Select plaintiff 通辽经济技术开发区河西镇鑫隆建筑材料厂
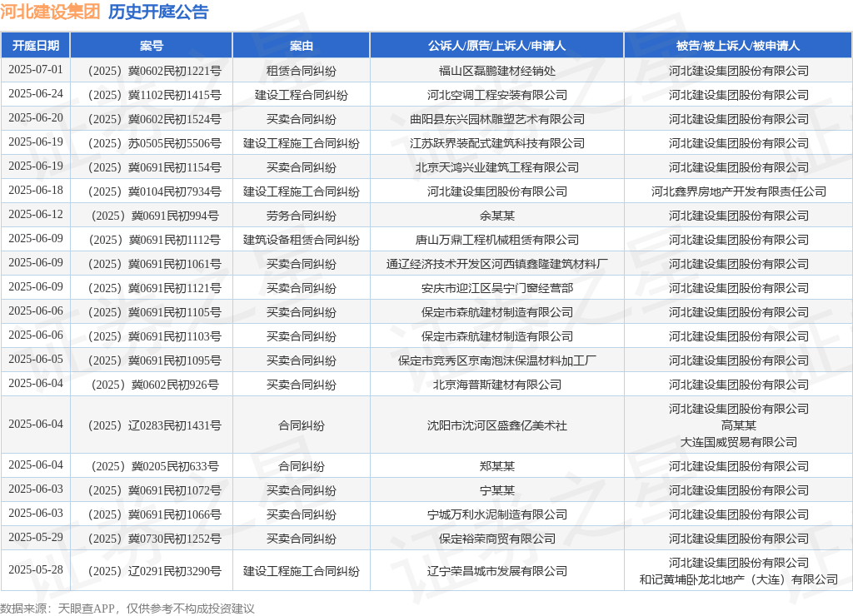Screen dimensions: 853x616 (497, 264)
